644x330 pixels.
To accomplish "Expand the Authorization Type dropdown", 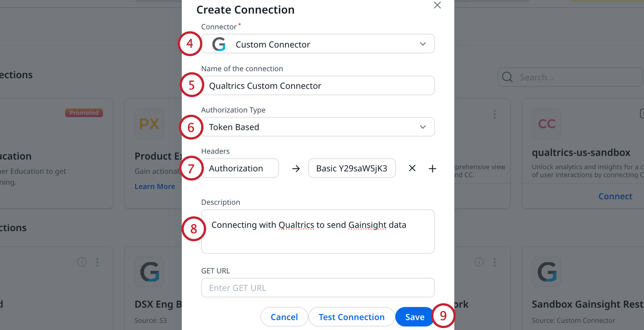I will tap(423, 127).
